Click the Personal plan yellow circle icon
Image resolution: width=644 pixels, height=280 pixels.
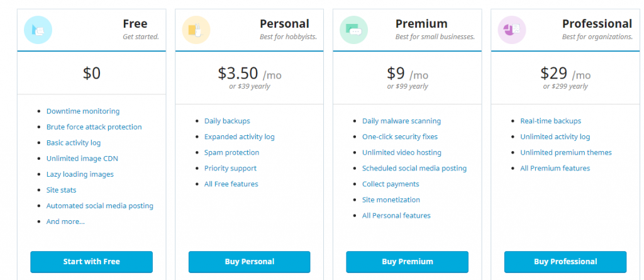tap(196, 30)
